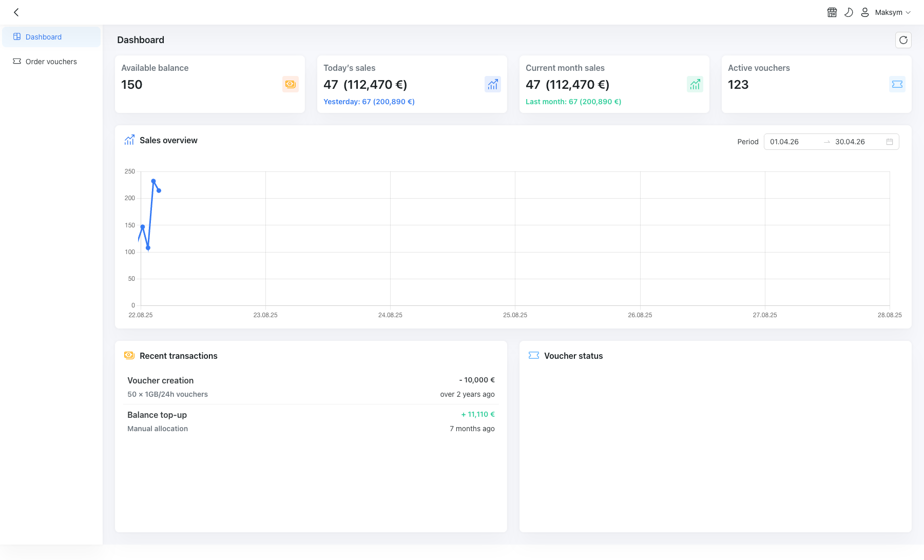Set the period end date 30.04.26
Viewport: 924px width, 560px height.
857,142
